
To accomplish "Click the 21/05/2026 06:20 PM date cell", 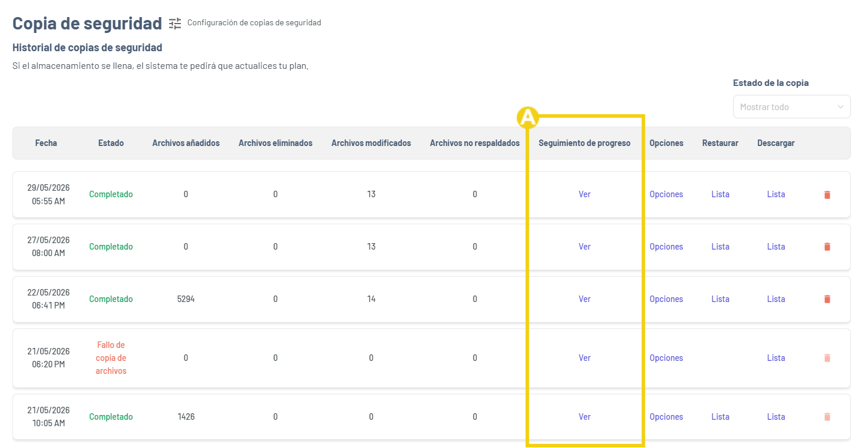I will coord(48,358).
